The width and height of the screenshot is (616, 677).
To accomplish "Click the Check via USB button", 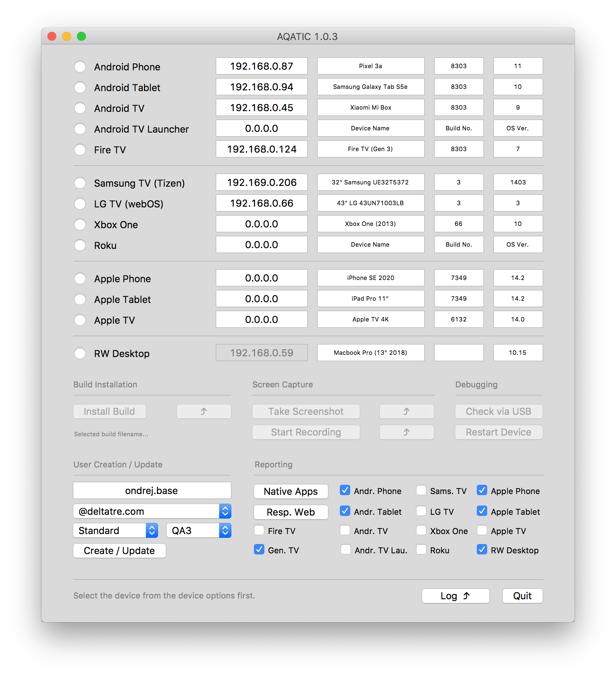I will (499, 411).
